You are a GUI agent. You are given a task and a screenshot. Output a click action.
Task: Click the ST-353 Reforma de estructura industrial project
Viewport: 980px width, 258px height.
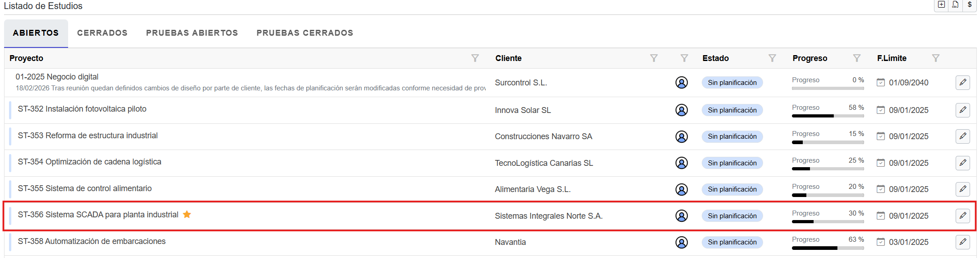[88, 136]
